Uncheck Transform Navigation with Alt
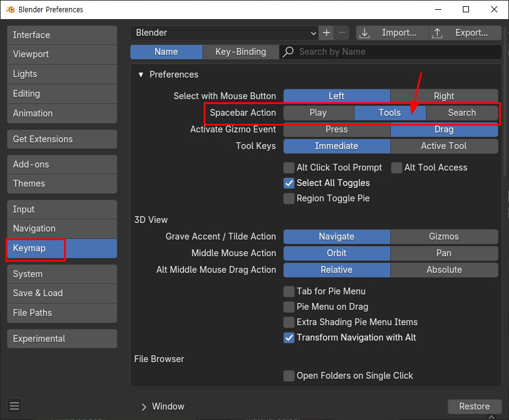The height and width of the screenshot is (420, 509). tap(289, 337)
